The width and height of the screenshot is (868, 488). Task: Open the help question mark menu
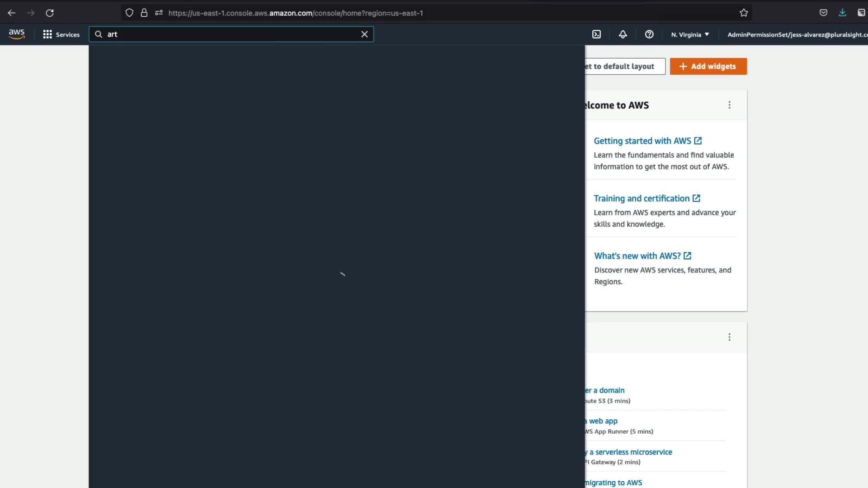(x=649, y=34)
